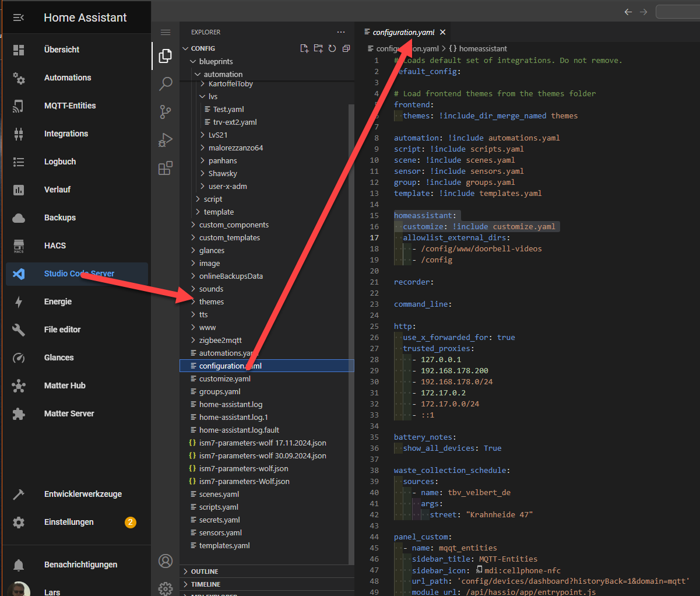This screenshot has height=596, width=700.
Task: Select the configuration.yaml editor tab
Action: 403,32
